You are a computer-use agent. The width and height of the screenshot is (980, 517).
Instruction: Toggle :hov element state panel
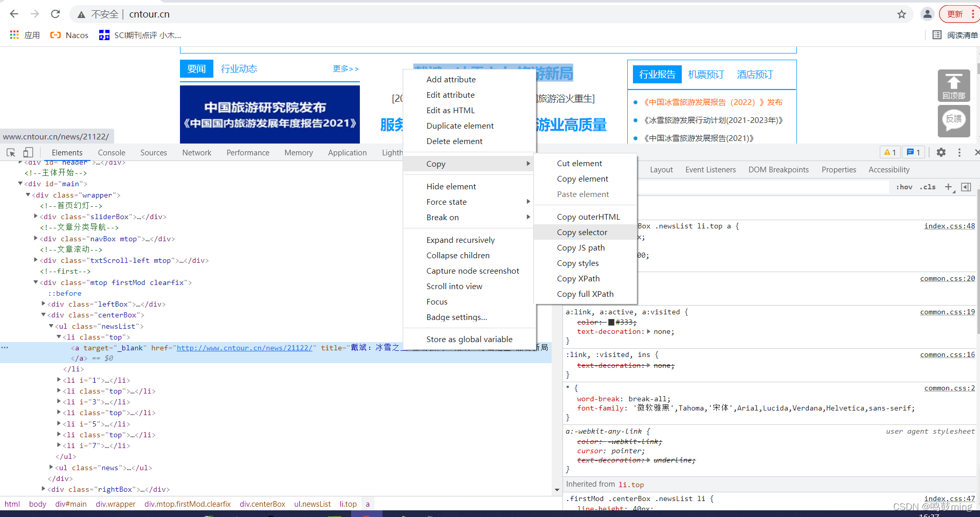904,187
